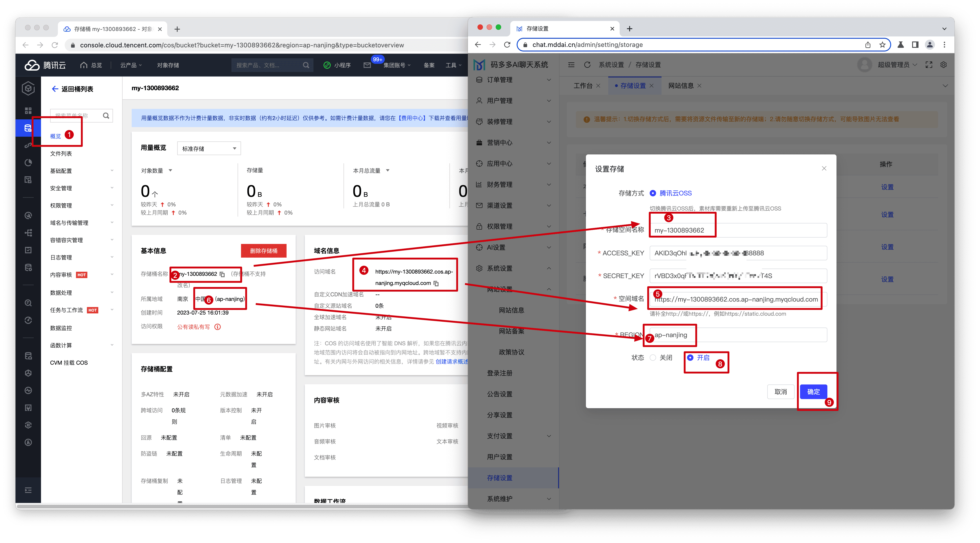Toggle the admin sidebar hamburger icon
Viewport: 980px width, 543px height.
(571, 65)
